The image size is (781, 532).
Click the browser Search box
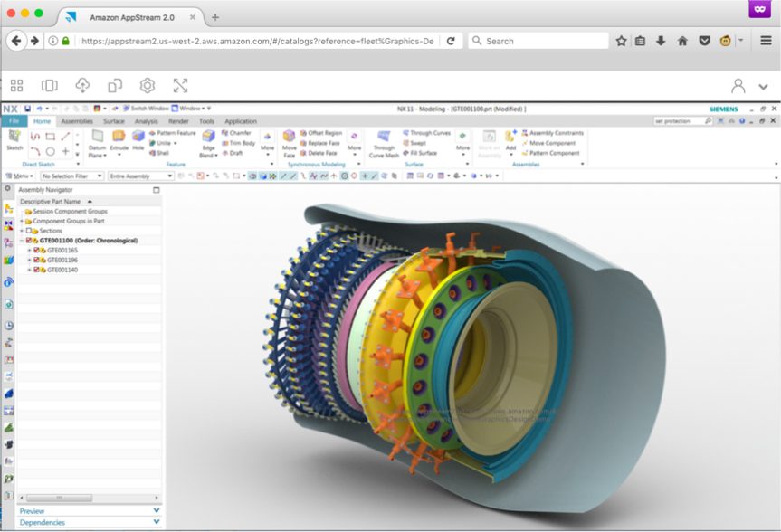pos(538,41)
